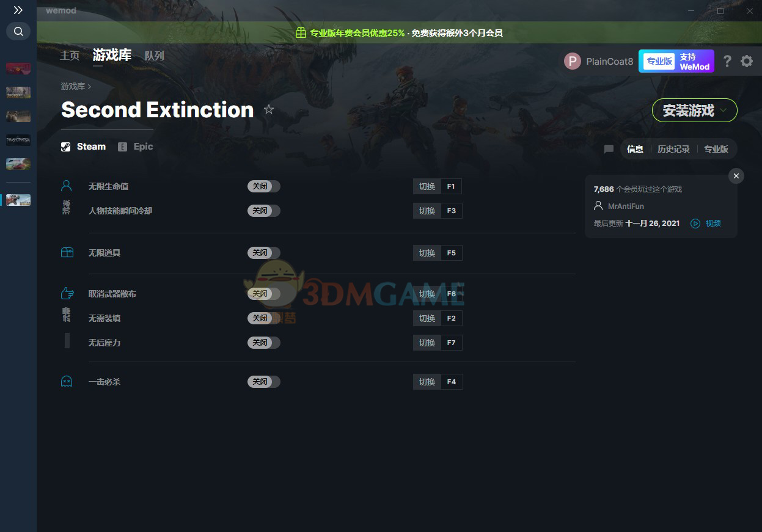
Task: Toggle 无后座力 cheat switch
Action: click(264, 343)
